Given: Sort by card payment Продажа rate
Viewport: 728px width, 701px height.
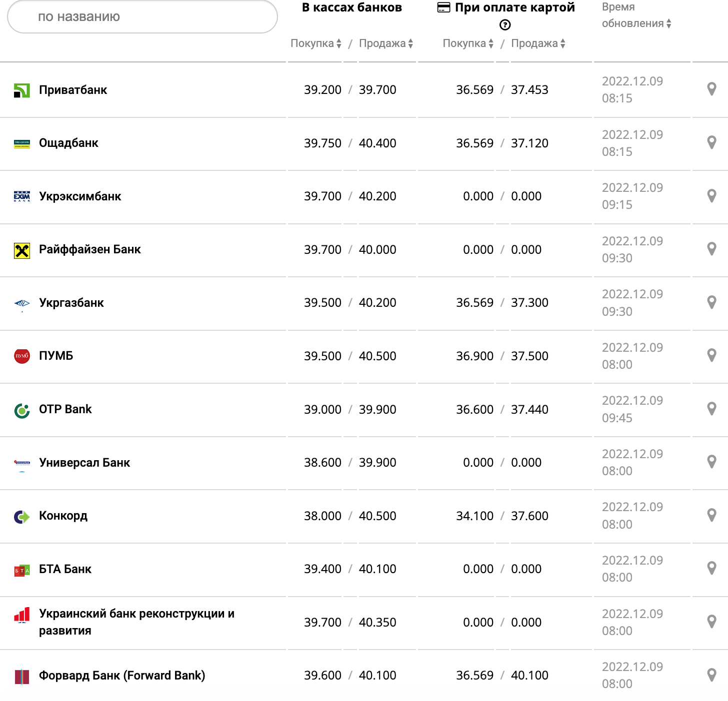Looking at the screenshot, I should [538, 43].
